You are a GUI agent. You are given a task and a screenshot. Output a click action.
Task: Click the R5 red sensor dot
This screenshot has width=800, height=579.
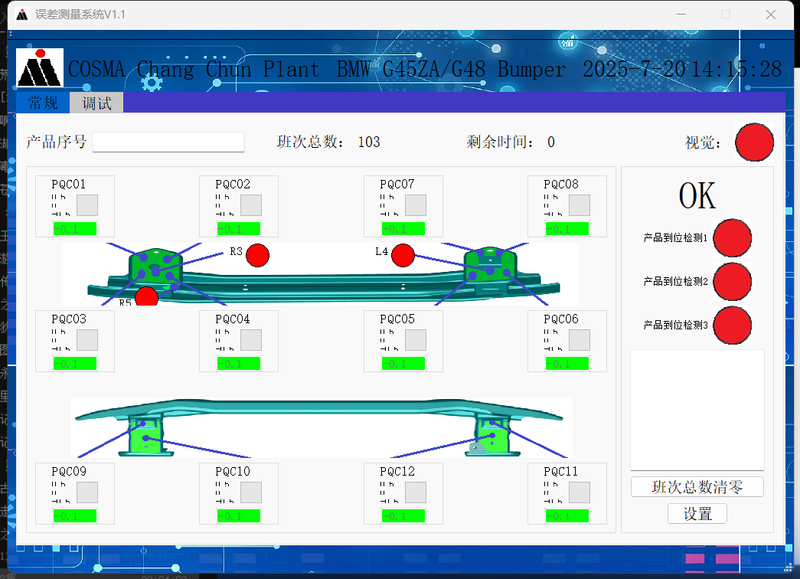pos(147,297)
